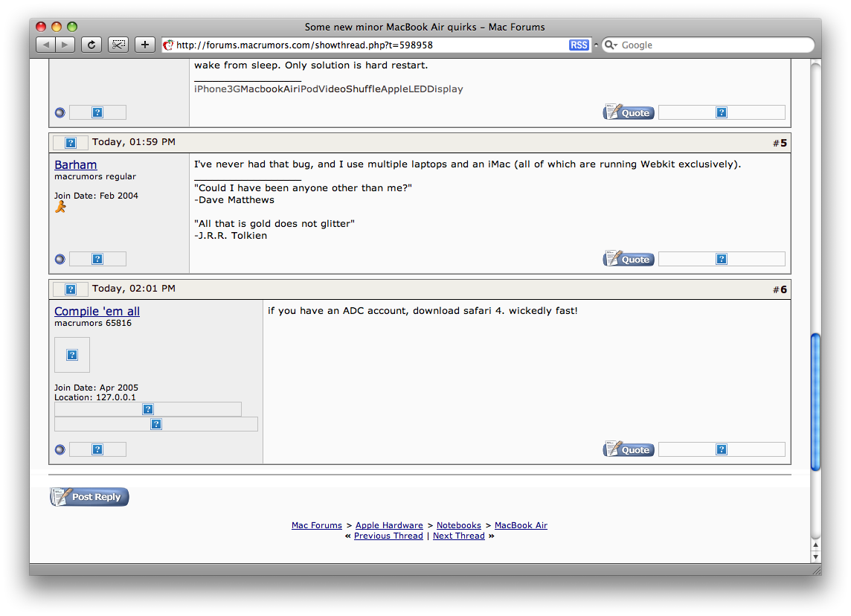Open the Barham user profile link
This screenshot has width=851, height=616.
(75, 164)
